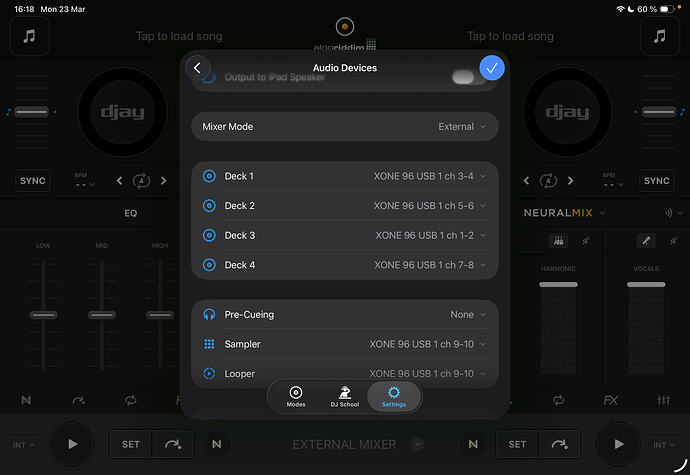The height and width of the screenshot is (475, 690).
Task: Decrease left deck loop length
Action: tap(119, 181)
